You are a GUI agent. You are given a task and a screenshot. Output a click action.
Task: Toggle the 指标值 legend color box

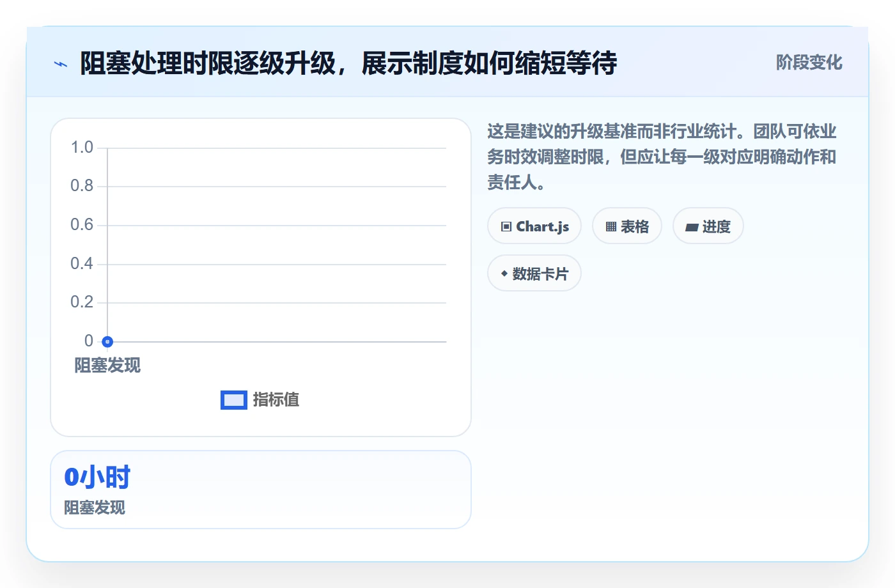pyautogui.click(x=234, y=400)
